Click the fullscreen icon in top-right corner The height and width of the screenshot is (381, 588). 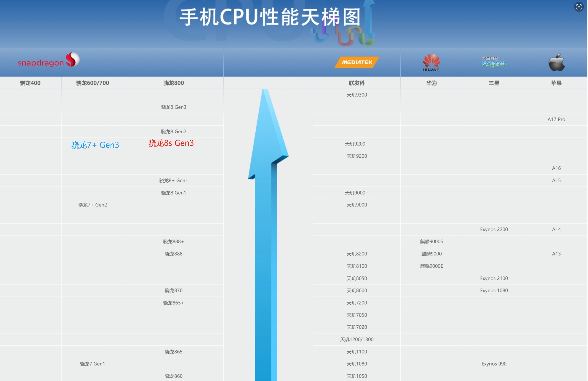pos(578,7)
